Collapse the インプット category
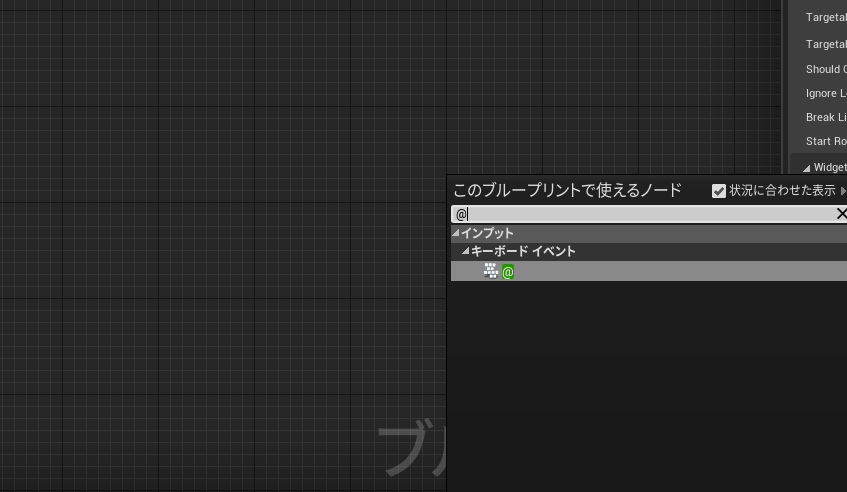 456,233
